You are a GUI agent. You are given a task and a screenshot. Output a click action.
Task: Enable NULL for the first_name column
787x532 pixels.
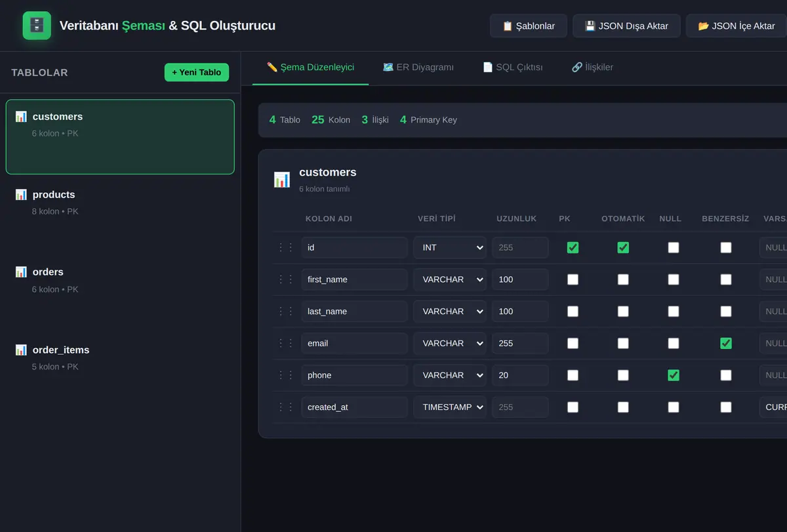(674, 279)
